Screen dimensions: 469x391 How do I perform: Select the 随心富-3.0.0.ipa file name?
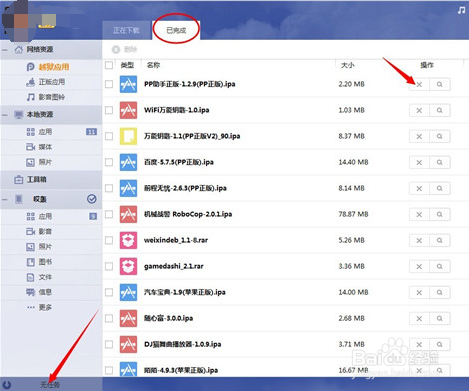[x=168, y=318]
